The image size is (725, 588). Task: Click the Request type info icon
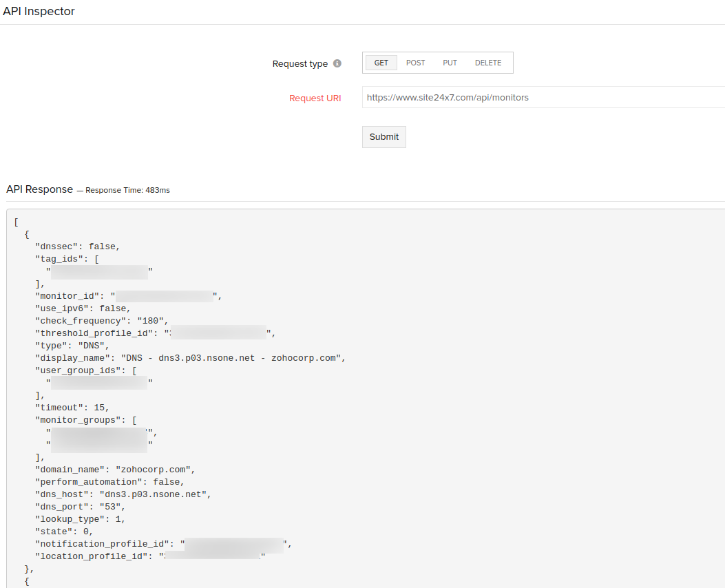point(337,63)
